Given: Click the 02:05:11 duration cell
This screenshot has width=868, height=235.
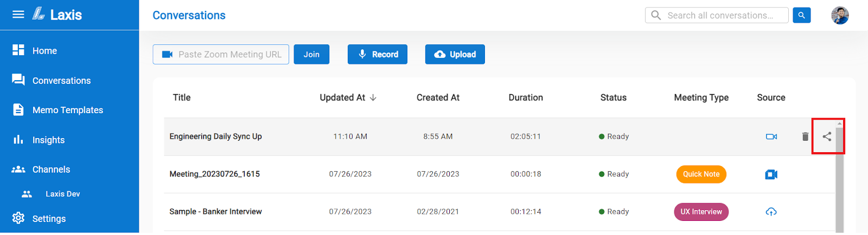Looking at the screenshot, I should coord(526,136).
